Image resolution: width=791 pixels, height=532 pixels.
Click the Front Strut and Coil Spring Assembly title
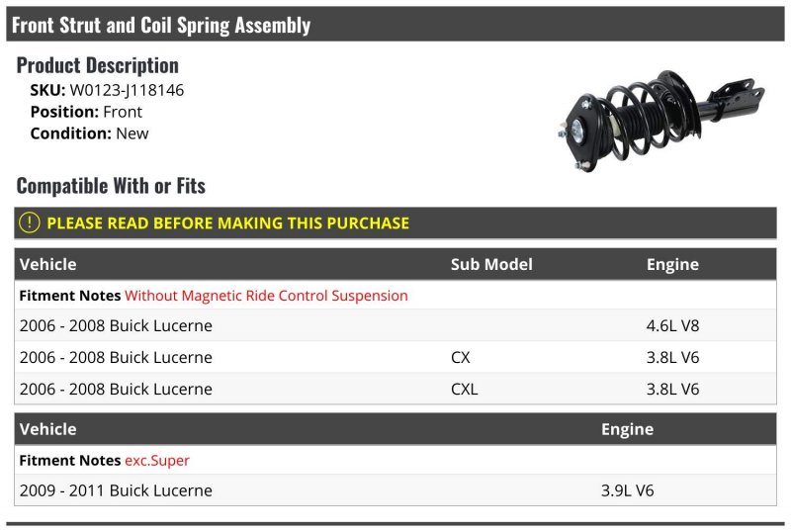pyautogui.click(x=161, y=25)
